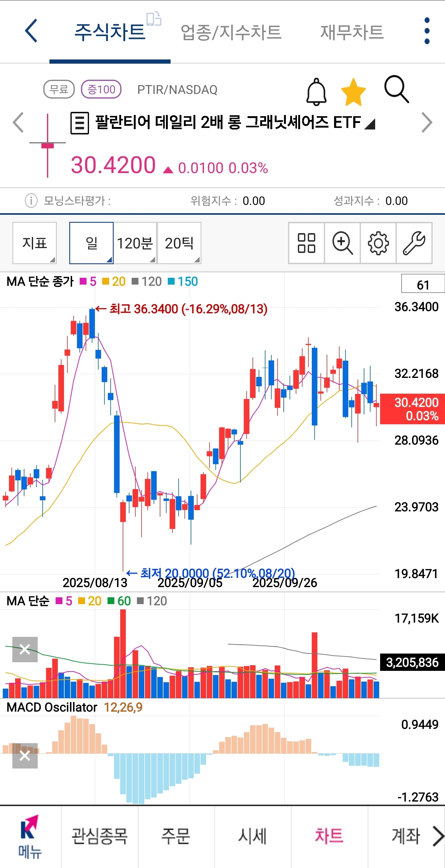This screenshot has width=445, height=868.
Task: Open chart settings gear
Action: [378, 243]
